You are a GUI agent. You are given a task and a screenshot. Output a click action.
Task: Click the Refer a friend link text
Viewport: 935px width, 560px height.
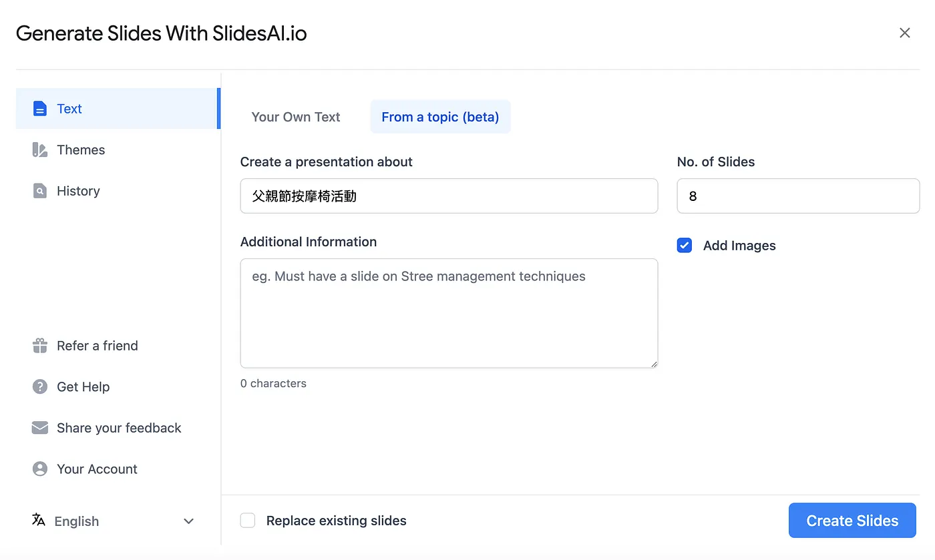[98, 346]
